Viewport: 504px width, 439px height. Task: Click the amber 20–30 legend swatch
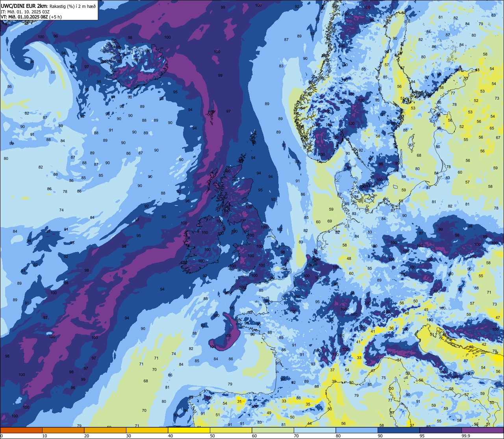click(105, 430)
